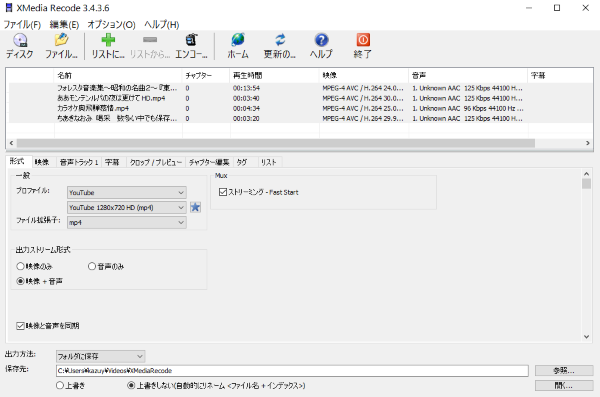Save profile favorite with blue star icon
600x397 pixels.
[196, 207]
